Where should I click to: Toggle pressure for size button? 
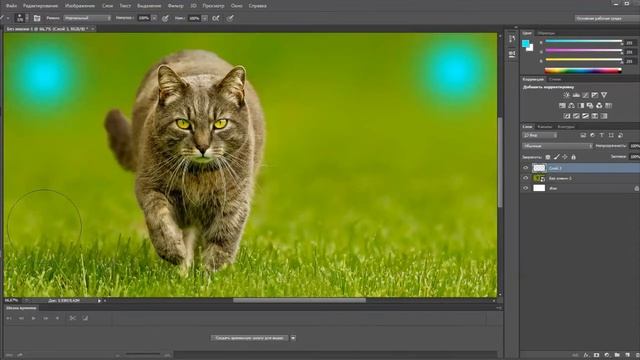pyautogui.click(x=230, y=18)
